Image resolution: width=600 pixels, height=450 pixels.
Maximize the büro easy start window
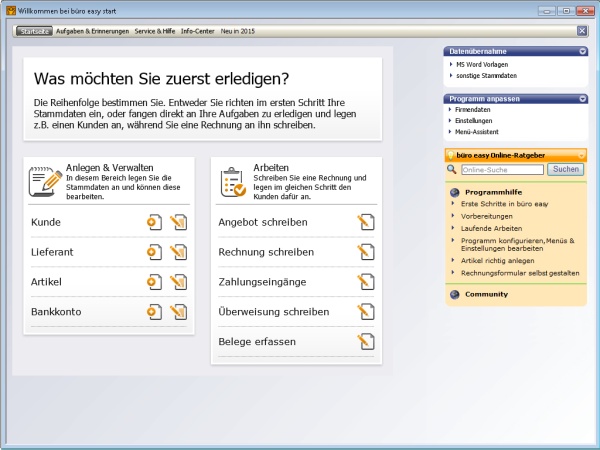(x=566, y=11)
